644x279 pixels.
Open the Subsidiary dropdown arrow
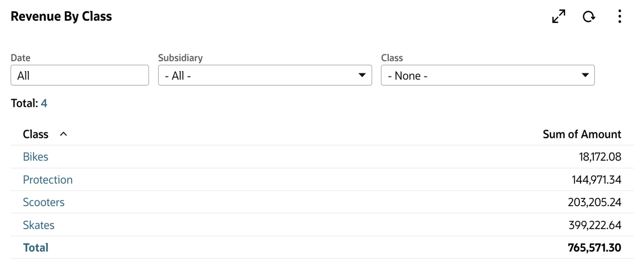point(362,75)
